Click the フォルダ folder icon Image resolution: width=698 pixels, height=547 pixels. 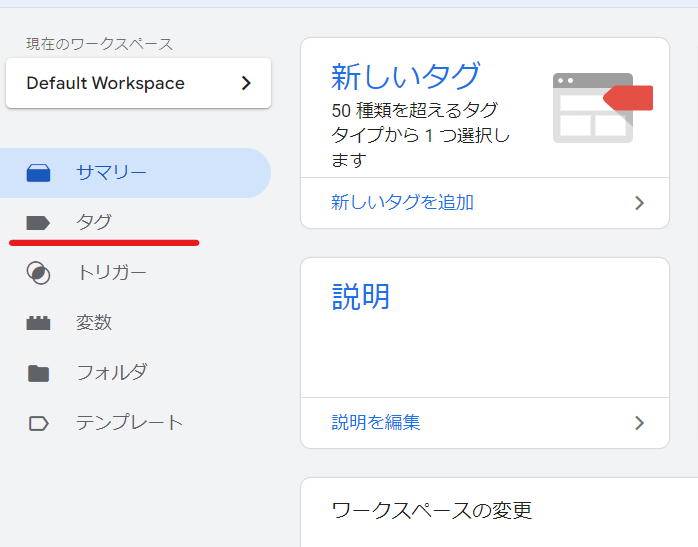pyautogui.click(x=38, y=373)
